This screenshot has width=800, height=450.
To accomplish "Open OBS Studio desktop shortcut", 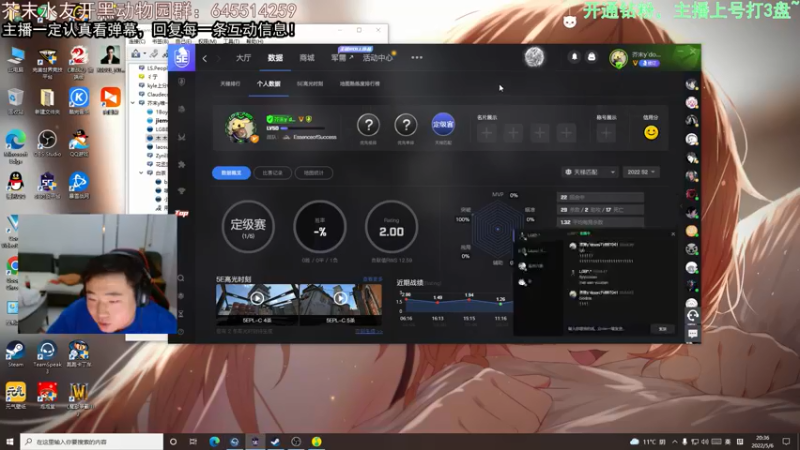I will click(47, 143).
